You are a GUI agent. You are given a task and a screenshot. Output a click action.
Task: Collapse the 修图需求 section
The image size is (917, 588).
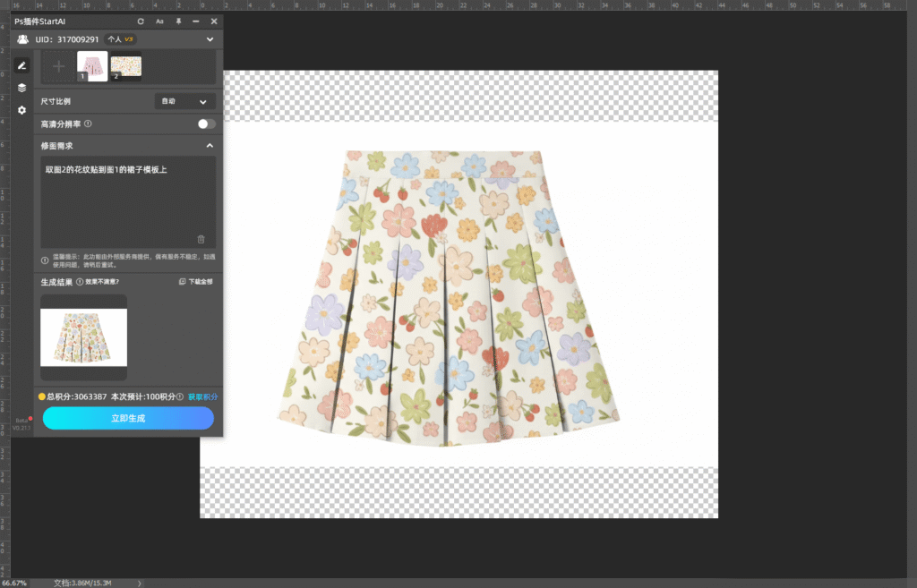click(210, 145)
